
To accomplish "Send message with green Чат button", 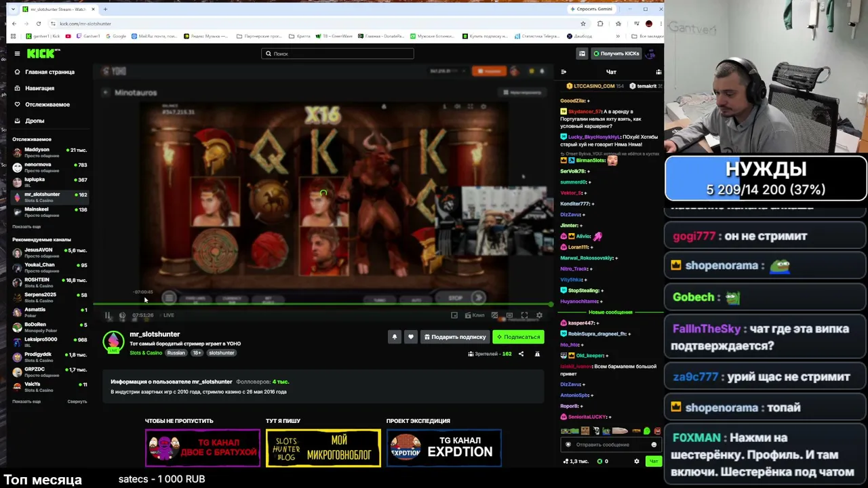I will pyautogui.click(x=653, y=462).
